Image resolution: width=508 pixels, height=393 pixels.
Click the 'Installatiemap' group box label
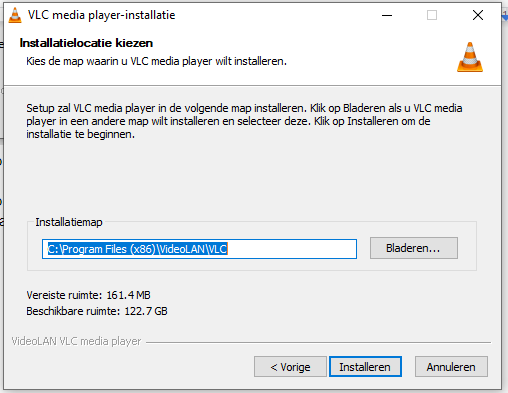[69, 222]
